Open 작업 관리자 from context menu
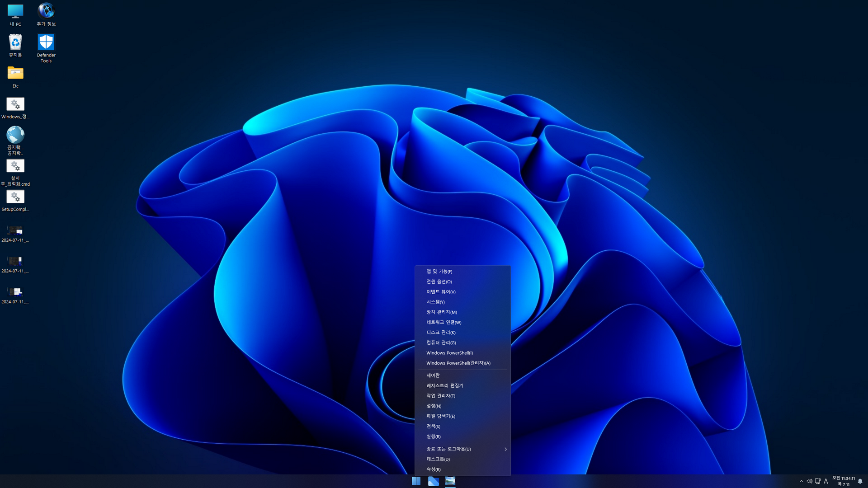Screen dimensions: 868x488 coord(441,395)
